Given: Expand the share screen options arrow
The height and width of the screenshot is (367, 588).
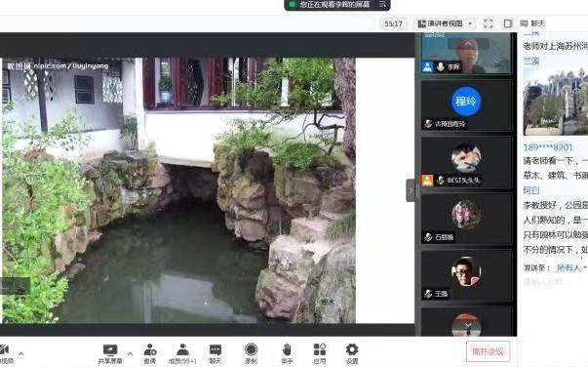Looking at the screenshot, I should tap(130, 353).
